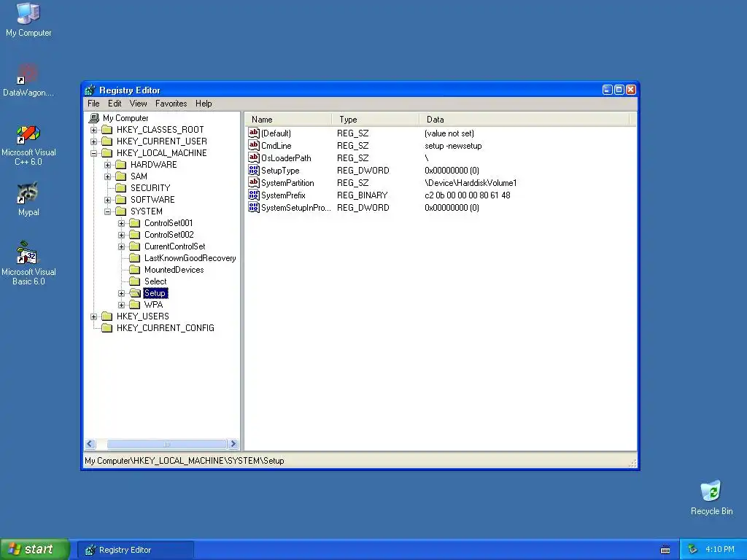Expand the Setup key node
747x560 pixels.
tap(122, 293)
